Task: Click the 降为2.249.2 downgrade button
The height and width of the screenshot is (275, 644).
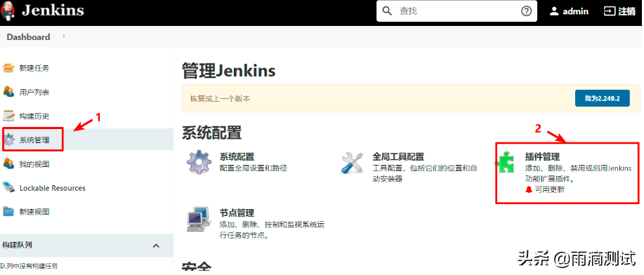Action: pyautogui.click(x=602, y=98)
